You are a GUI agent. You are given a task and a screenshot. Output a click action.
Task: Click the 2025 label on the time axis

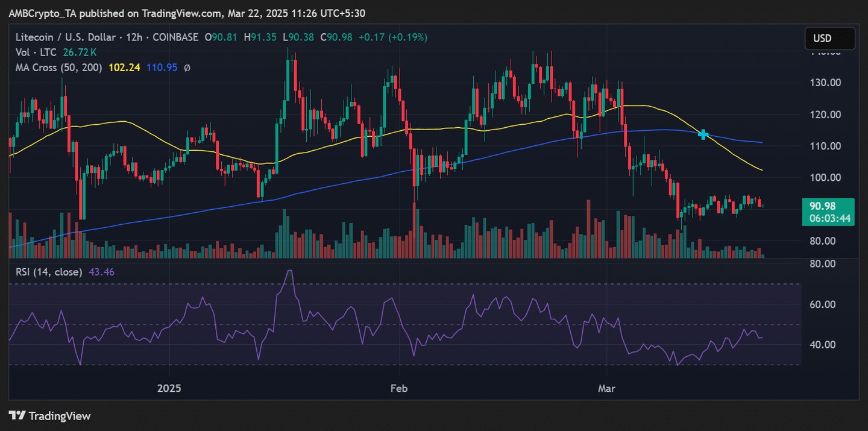tap(169, 388)
